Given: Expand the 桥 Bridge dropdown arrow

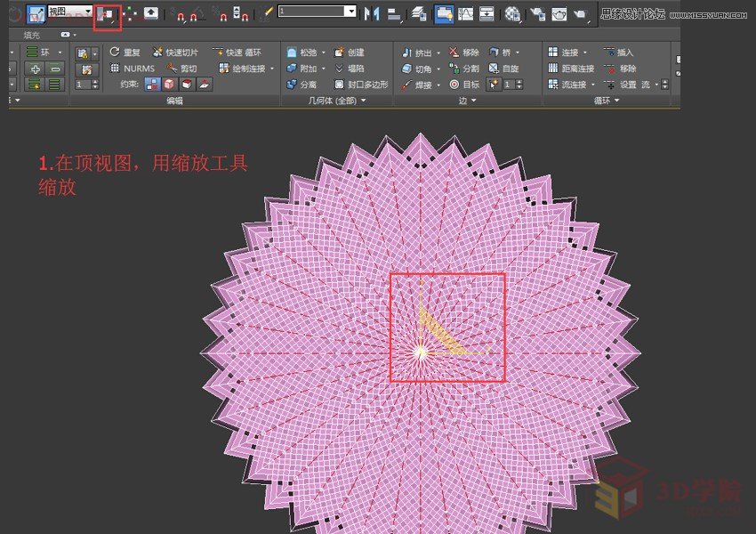Looking at the screenshot, I should click(518, 53).
